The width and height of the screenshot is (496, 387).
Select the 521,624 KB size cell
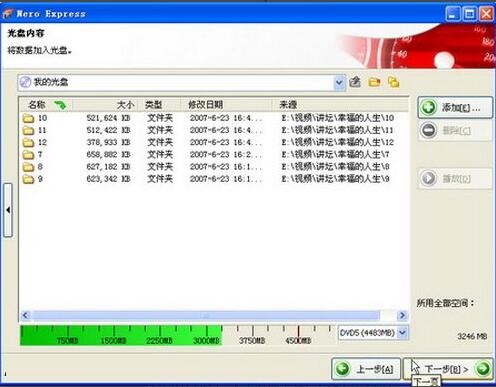[x=108, y=118]
